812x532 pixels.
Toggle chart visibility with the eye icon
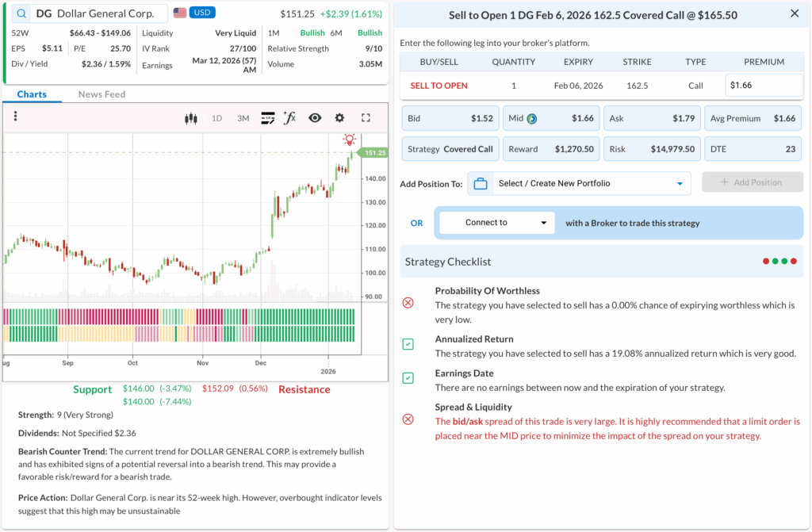coord(315,118)
